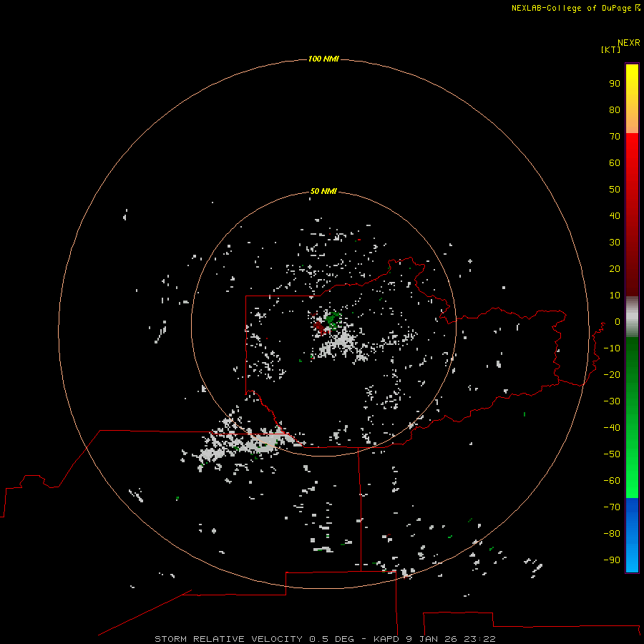
Task: Click the 100 NMI range ring label
Action: [x=323, y=59]
